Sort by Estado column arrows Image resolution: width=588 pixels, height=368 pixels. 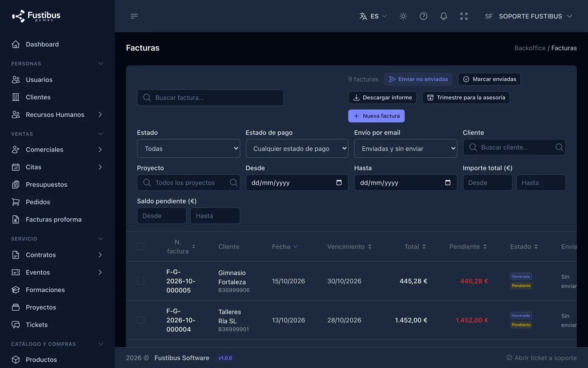click(536, 246)
